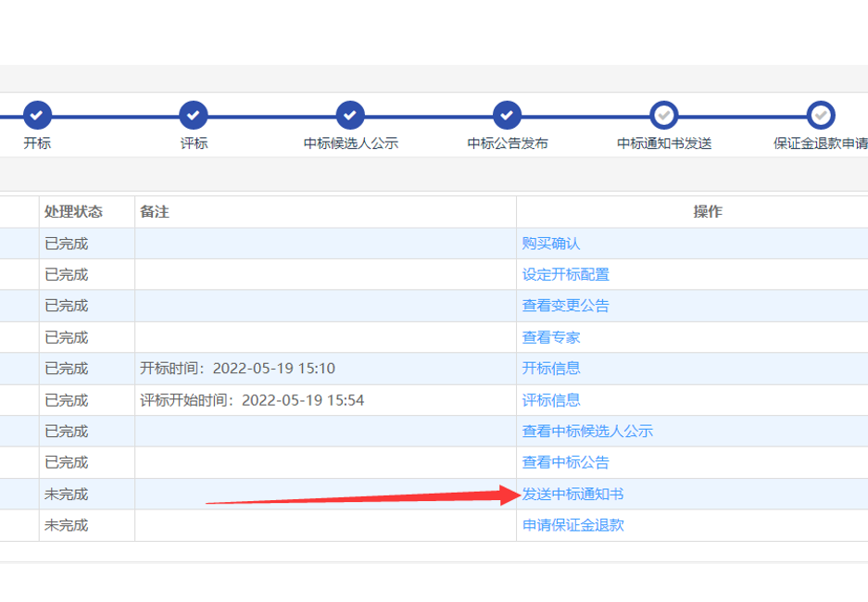Click the 操作 column header
Screen dimensions: 868x602
tap(708, 212)
